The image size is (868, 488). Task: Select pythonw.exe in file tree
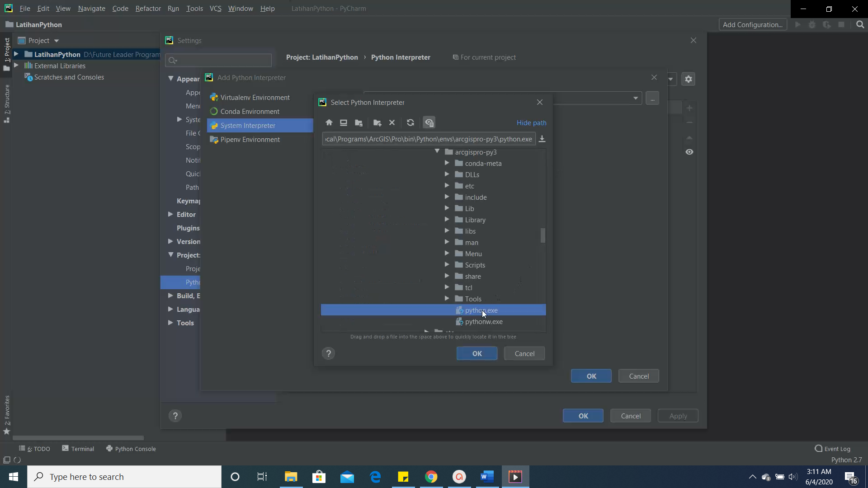click(484, 322)
